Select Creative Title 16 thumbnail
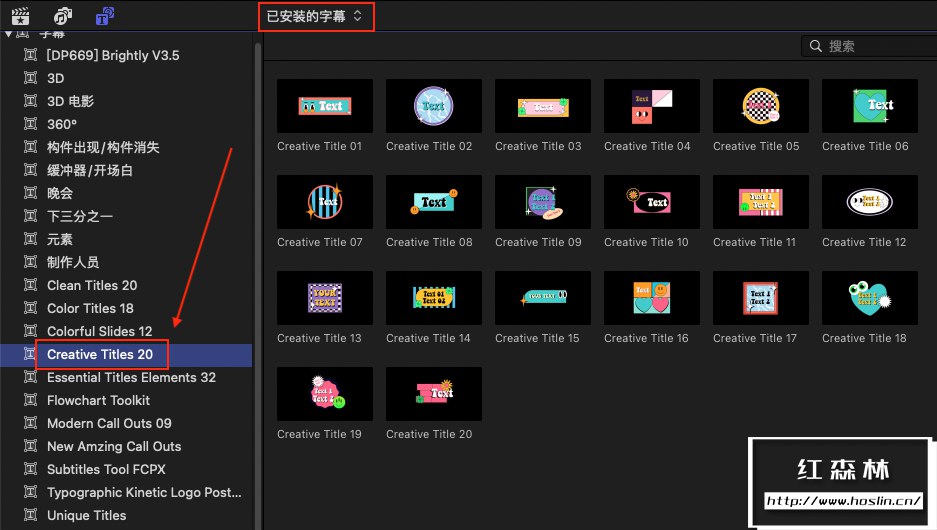 pyautogui.click(x=652, y=298)
